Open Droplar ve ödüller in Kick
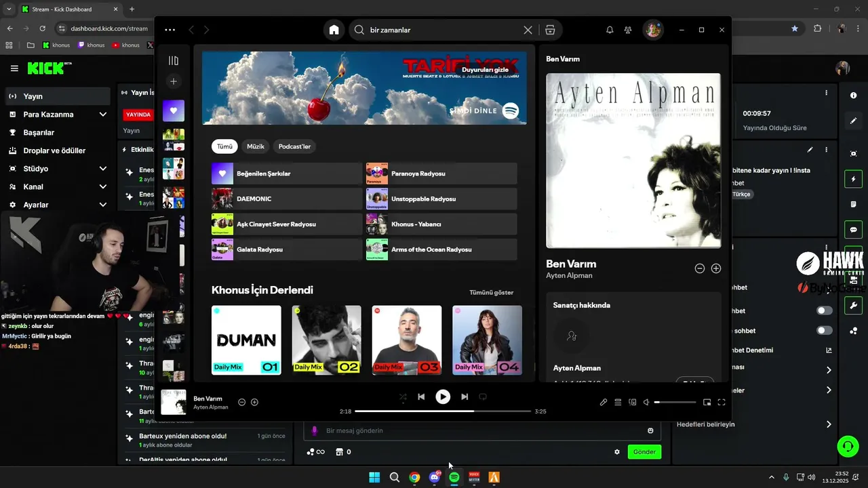The image size is (868, 488). point(57,150)
